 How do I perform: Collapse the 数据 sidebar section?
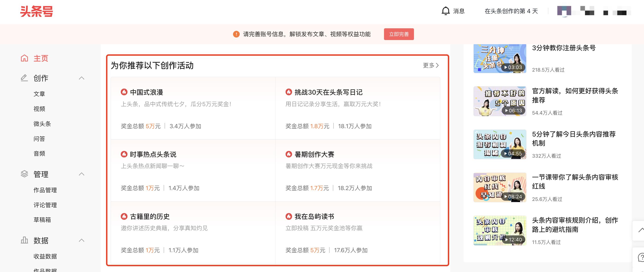click(82, 240)
